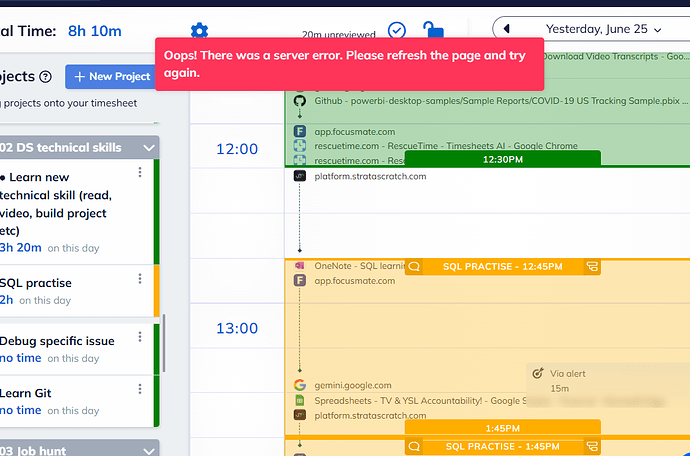690x456 pixels.
Task: Collapse the 03 Job hunt group
Action: [x=149, y=451]
